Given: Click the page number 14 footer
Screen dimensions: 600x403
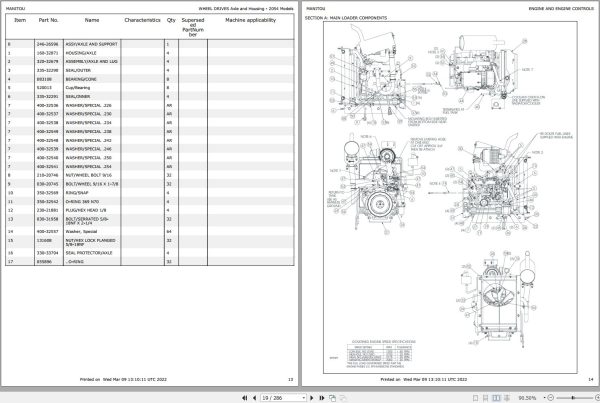Looking at the screenshot, I should pos(590,379).
